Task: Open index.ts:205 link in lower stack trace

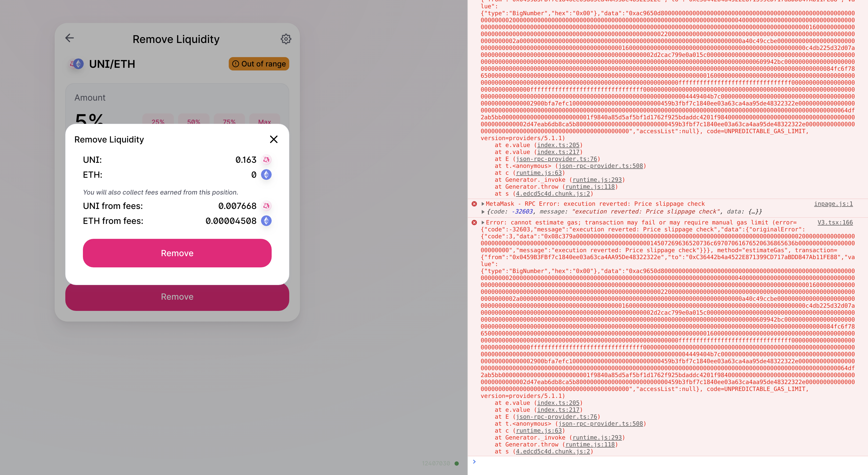Action: coord(558,403)
